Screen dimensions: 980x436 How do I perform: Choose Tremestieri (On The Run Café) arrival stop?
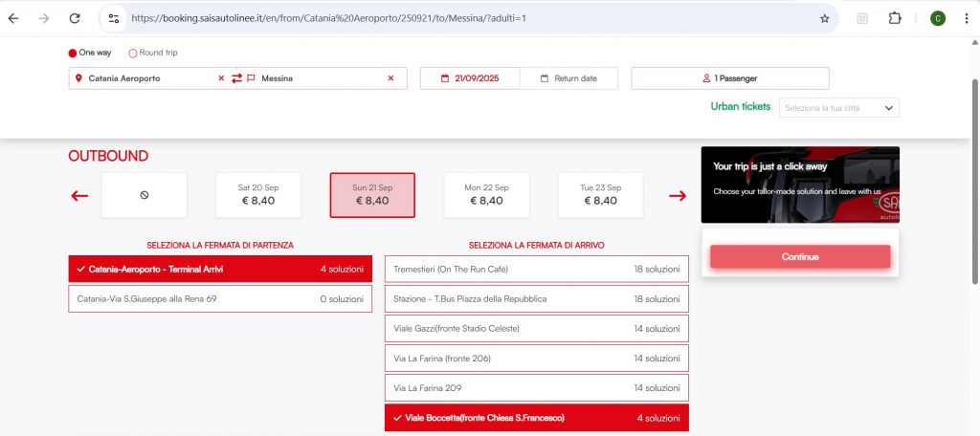point(536,270)
